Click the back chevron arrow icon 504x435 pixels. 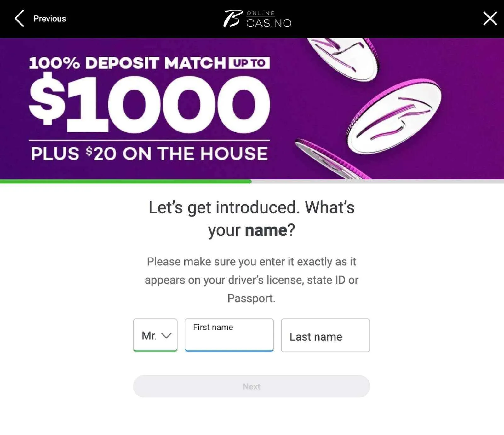point(20,19)
